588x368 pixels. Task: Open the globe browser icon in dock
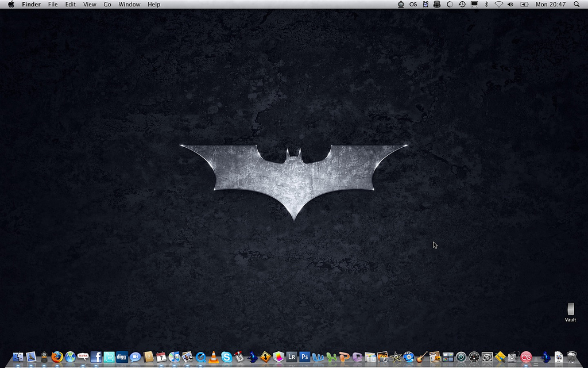[x=70, y=356]
